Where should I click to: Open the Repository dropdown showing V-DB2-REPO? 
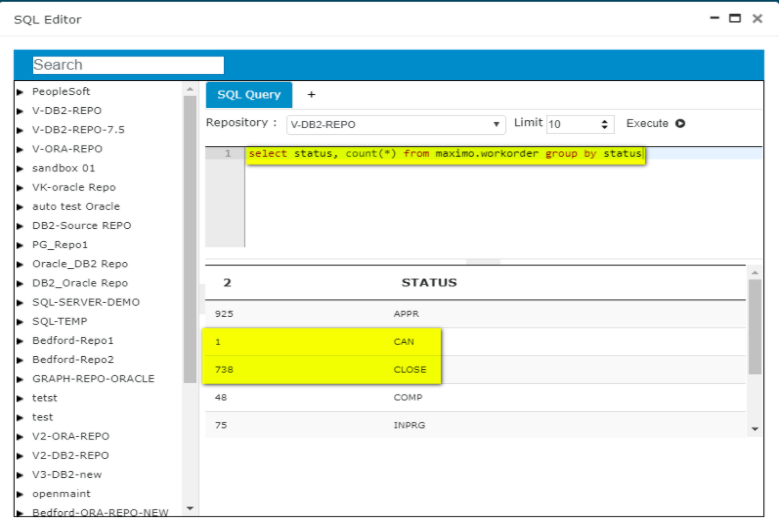click(x=395, y=125)
